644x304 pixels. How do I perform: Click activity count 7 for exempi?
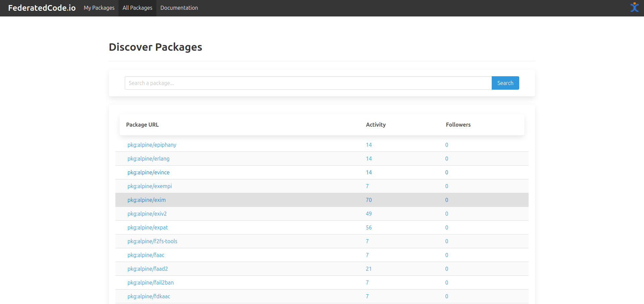click(367, 186)
